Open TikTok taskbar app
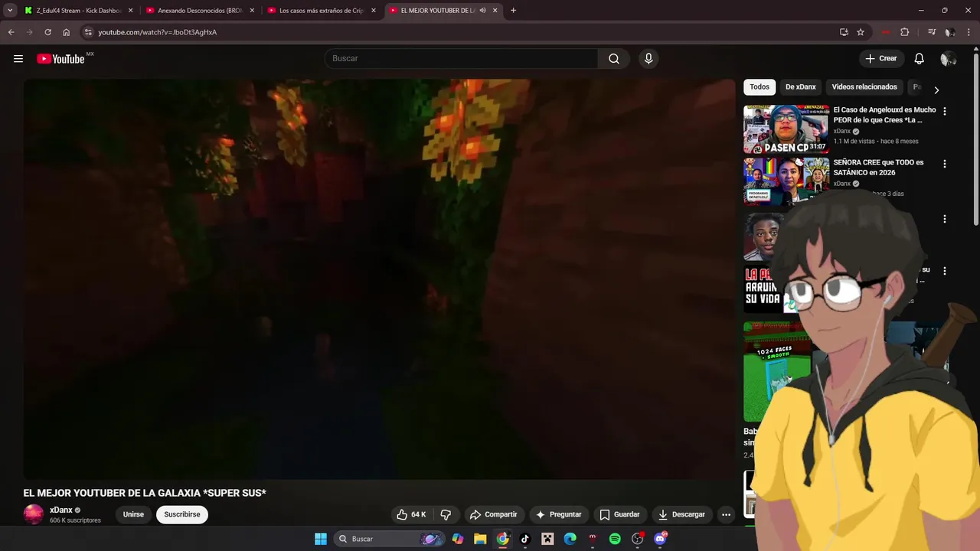This screenshot has width=980, height=551. point(525,539)
